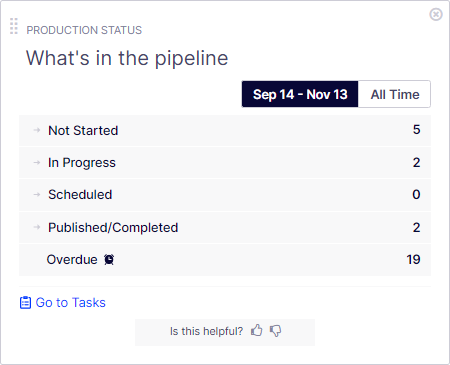Viewport: 450px width, 365px height.
Task: Click the Overdue count of 19
Action: pyautogui.click(x=413, y=260)
